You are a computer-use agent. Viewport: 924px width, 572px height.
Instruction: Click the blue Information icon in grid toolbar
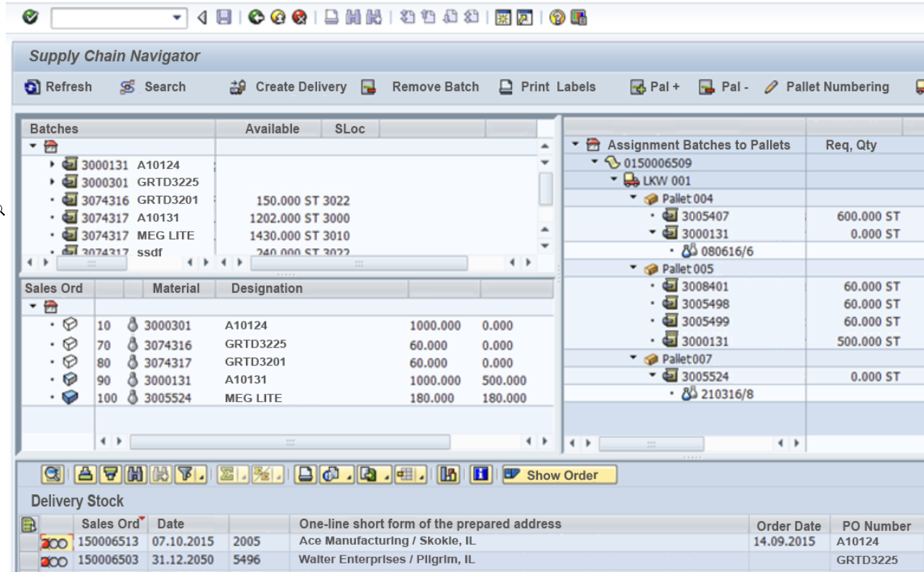tap(481, 475)
